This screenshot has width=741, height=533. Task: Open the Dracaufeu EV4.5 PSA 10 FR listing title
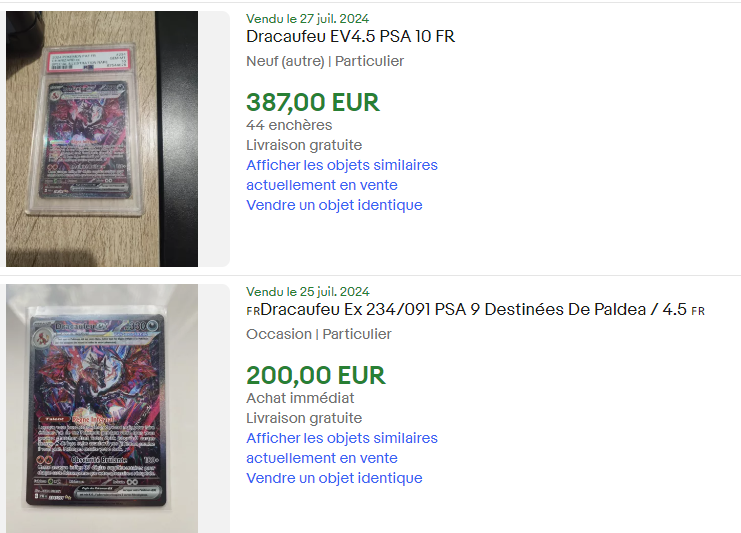350,36
